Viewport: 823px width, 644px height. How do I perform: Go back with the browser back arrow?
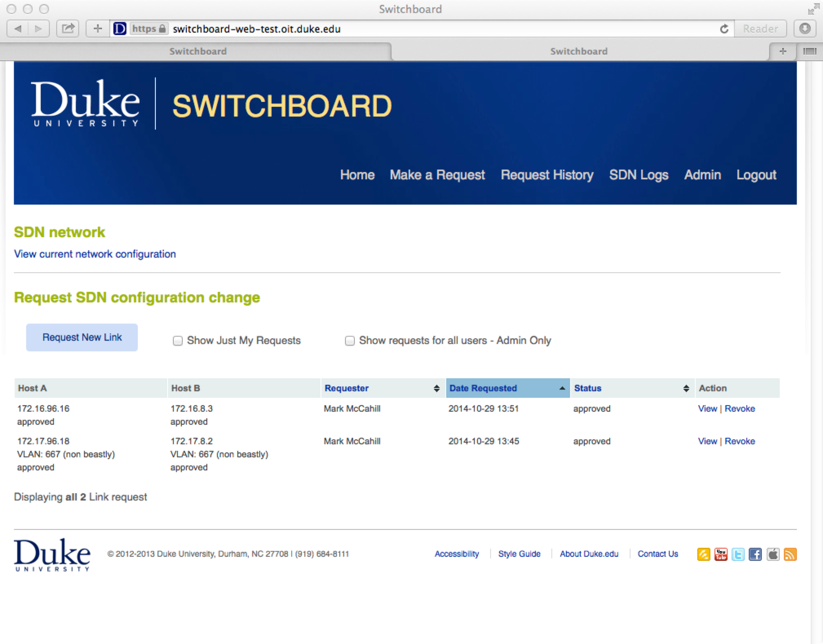[x=18, y=29]
